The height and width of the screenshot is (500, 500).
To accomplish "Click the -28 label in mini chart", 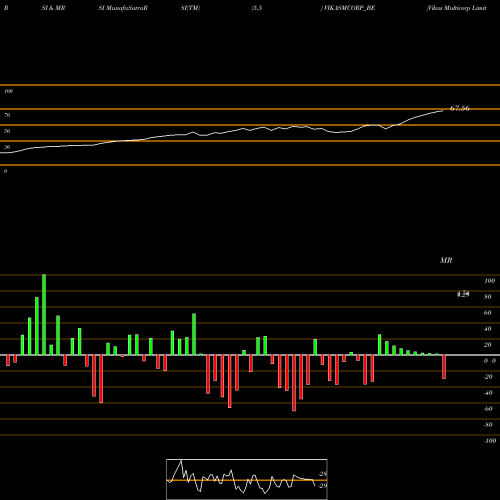I will click(323, 474).
